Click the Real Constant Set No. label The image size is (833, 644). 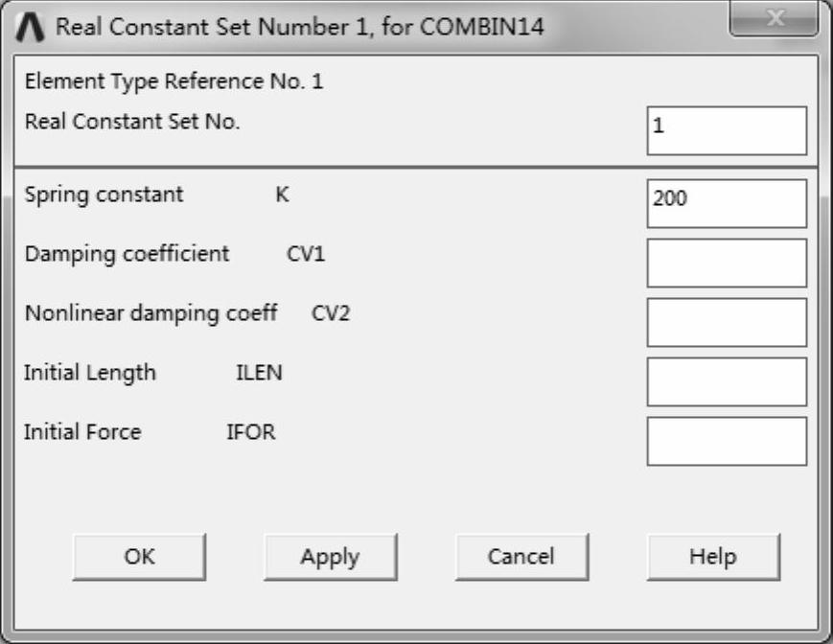point(132,122)
